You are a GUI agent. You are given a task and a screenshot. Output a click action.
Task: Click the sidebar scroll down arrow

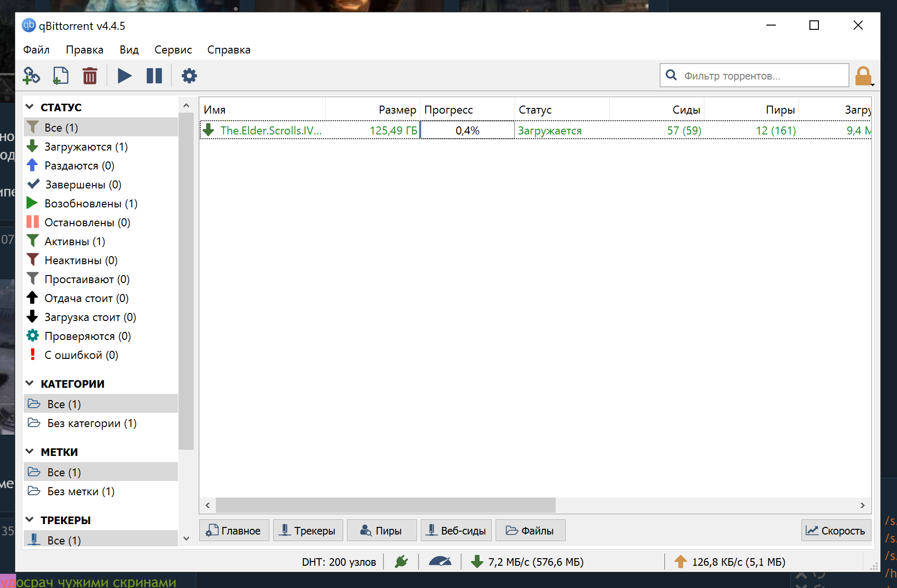tap(186, 538)
